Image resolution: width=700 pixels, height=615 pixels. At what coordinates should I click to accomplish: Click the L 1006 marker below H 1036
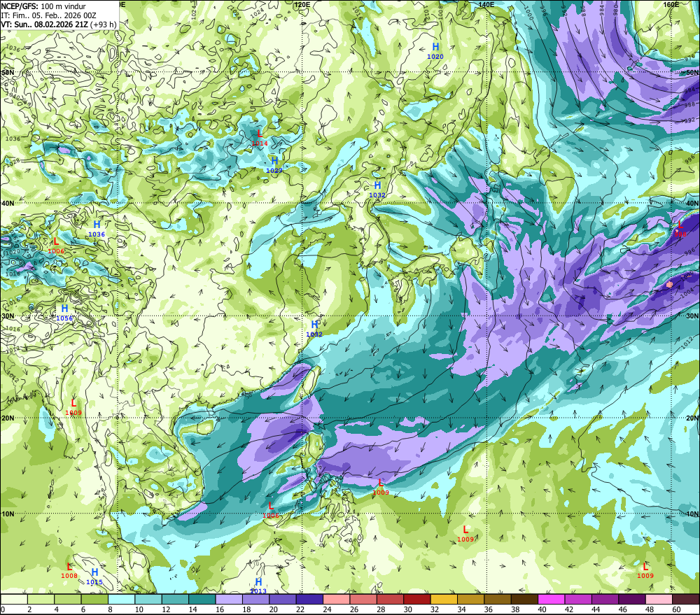[56, 246]
